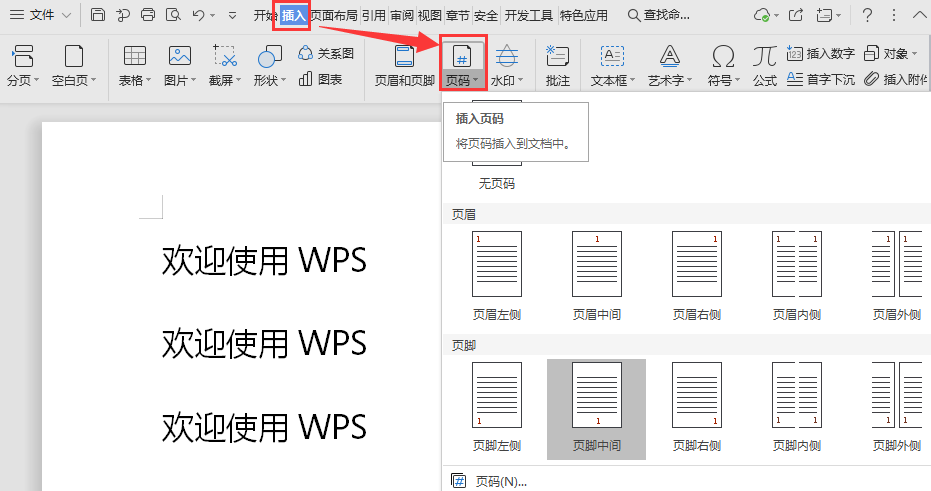Select 页脚内侧 page number layout
931x491 pixels.
click(x=797, y=407)
